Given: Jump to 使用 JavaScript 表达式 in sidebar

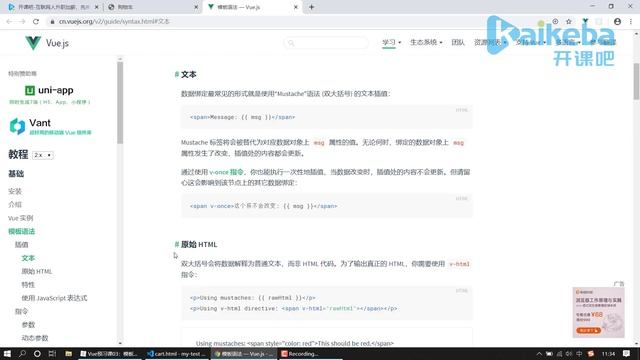Looking at the screenshot, I should pos(54,298).
